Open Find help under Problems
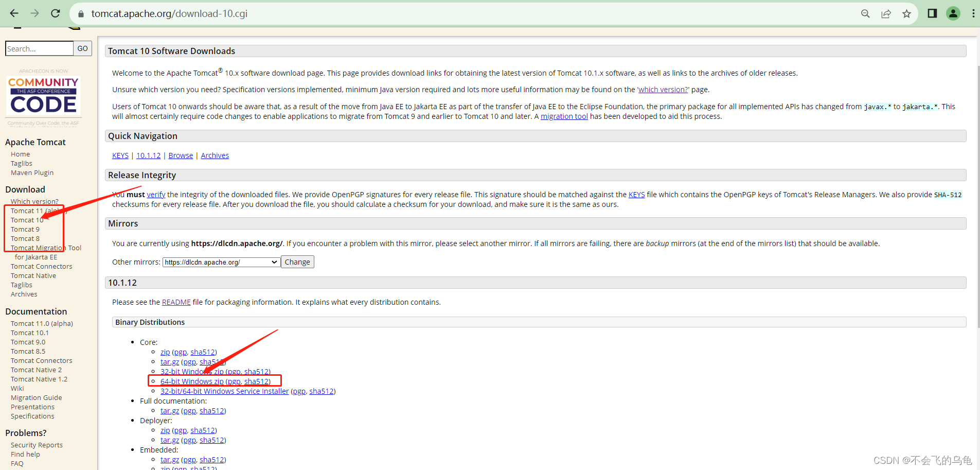The image size is (980, 470). click(25, 455)
